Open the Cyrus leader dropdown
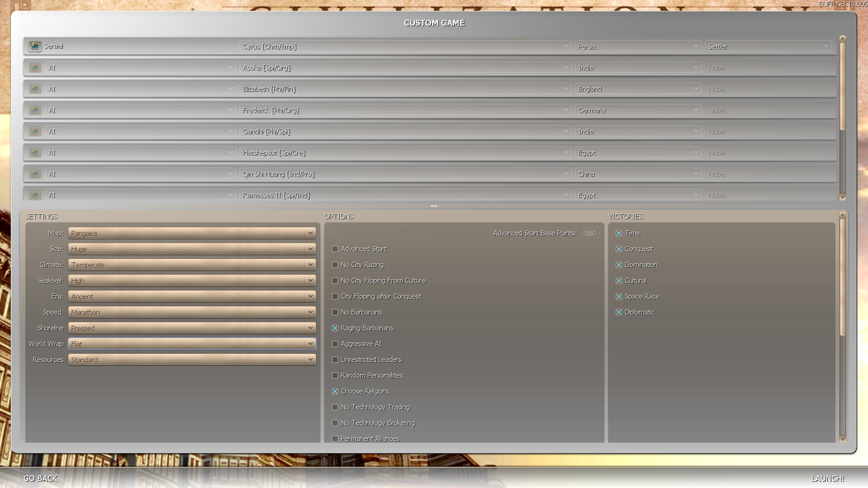This screenshot has width=868, height=488. (x=406, y=46)
